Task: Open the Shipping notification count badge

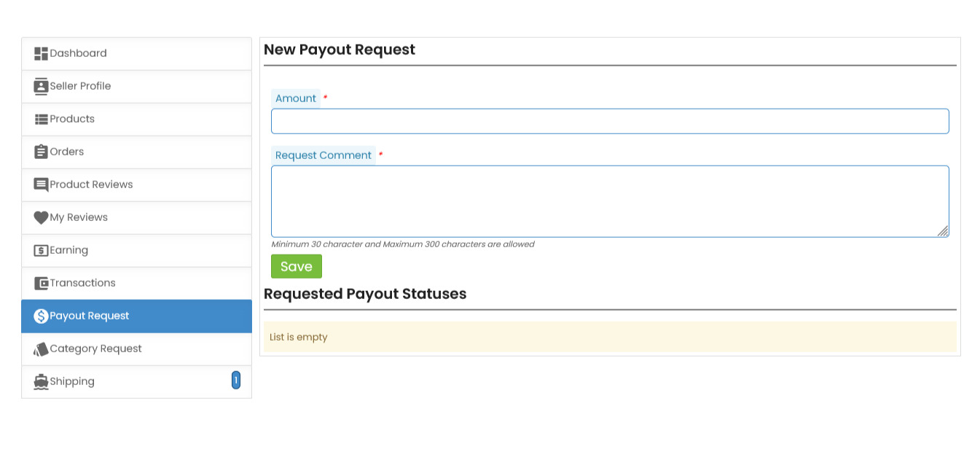Action: (235, 380)
